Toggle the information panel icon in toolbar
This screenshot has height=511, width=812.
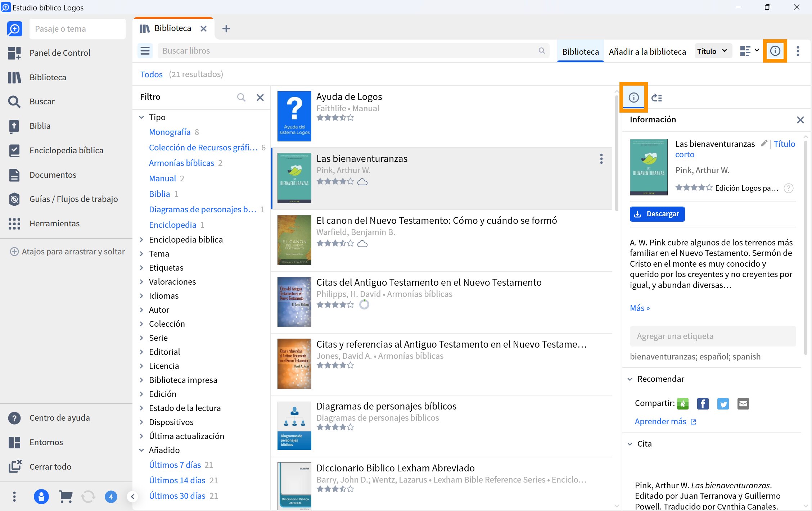click(775, 51)
